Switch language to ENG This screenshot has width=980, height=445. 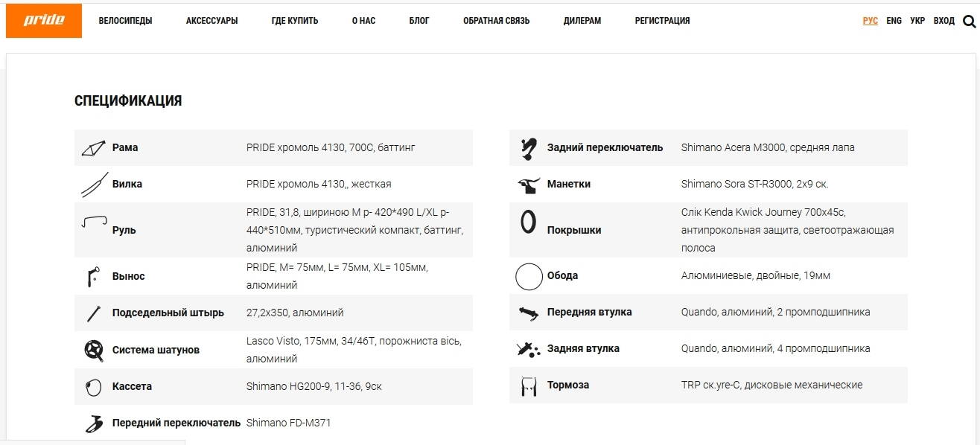coord(894,21)
